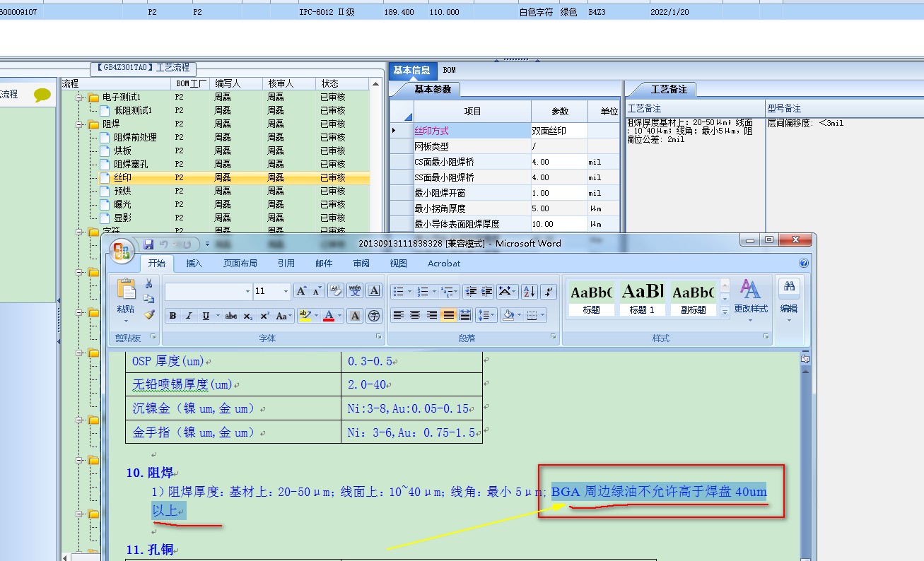Align text to the left

(x=399, y=315)
